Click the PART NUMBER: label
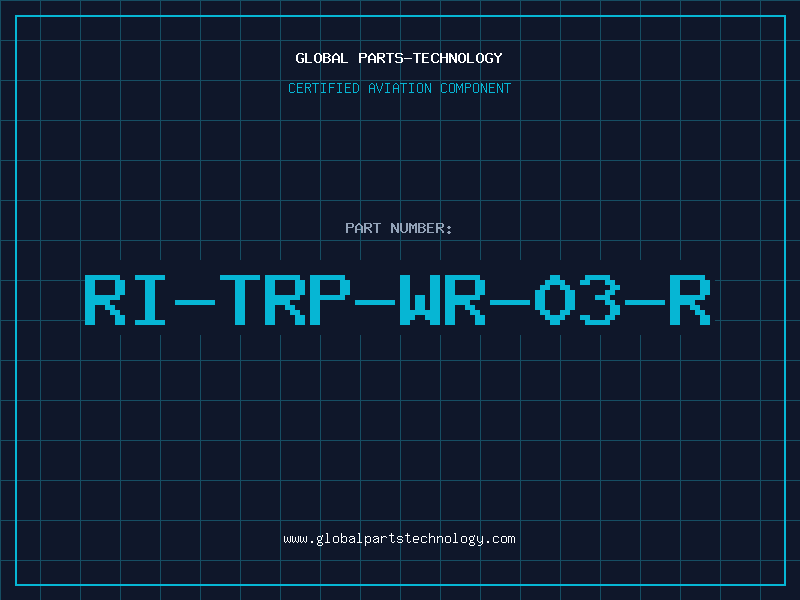Image resolution: width=800 pixels, height=600 pixels. coord(398,228)
